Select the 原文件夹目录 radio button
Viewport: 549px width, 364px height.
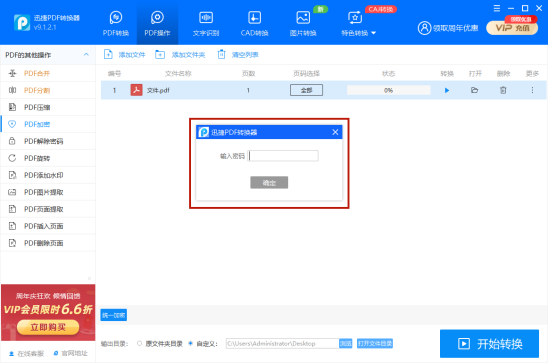(x=140, y=344)
